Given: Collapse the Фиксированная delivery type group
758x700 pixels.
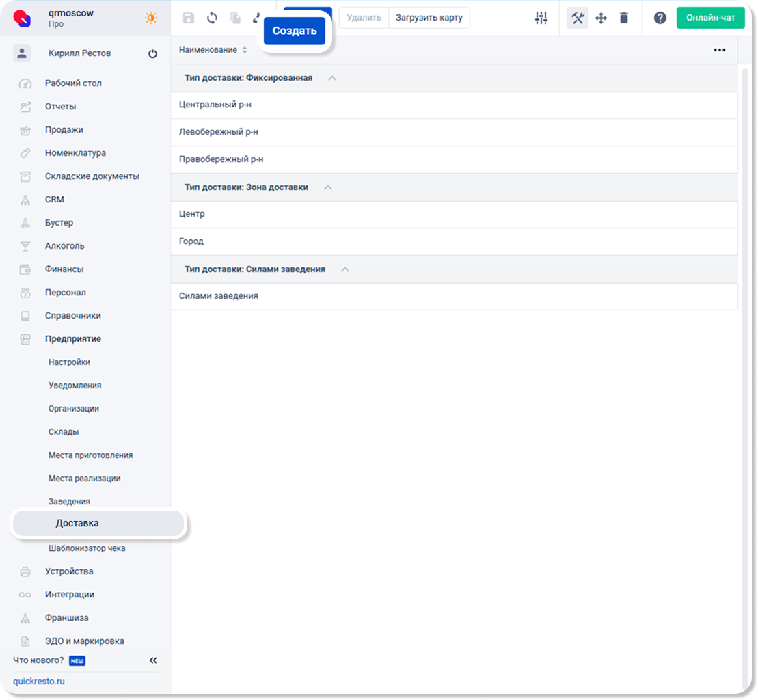Looking at the screenshot, I should click(x=332, y=78).
